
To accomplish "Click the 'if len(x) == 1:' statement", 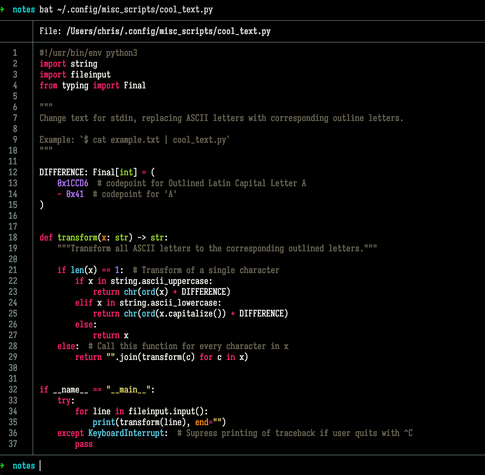I will tap(90, 270).
